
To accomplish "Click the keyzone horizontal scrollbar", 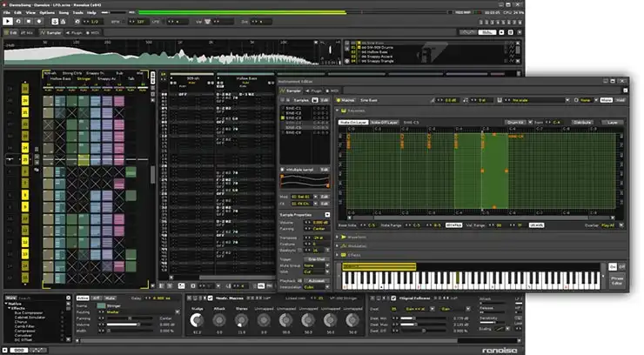I will pos(481,218).
